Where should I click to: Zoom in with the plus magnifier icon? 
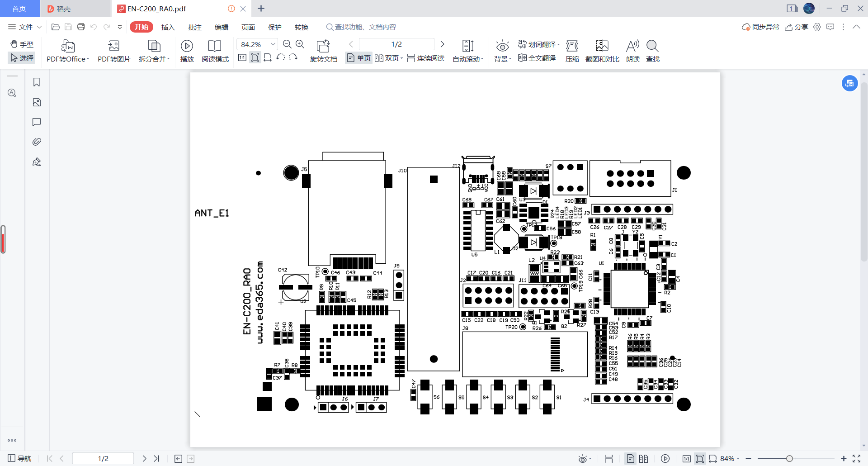tap(300, 44)
